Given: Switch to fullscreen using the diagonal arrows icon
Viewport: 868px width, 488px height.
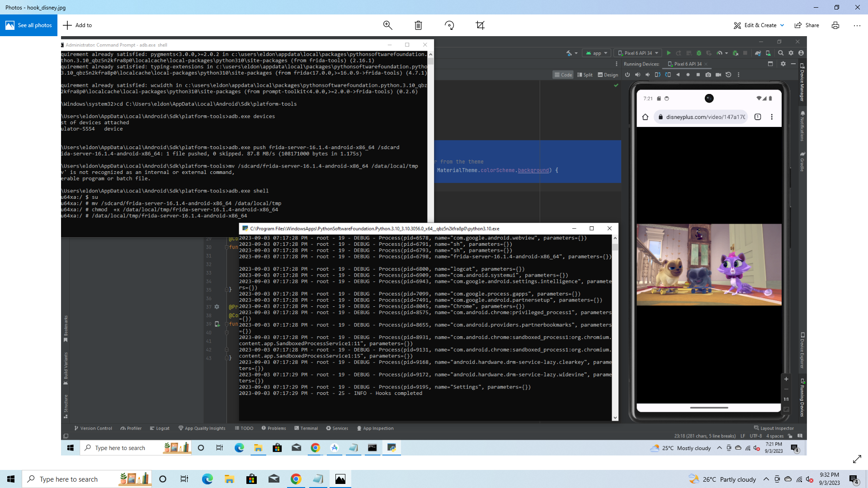Looking at the screenshot, I should (857, 459).
